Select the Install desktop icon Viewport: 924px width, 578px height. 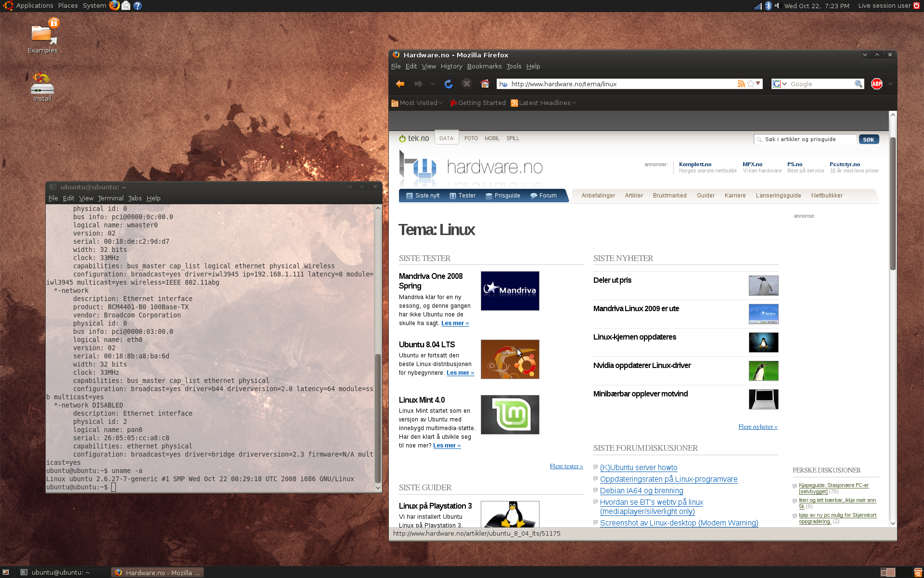(x=42, y=87)
